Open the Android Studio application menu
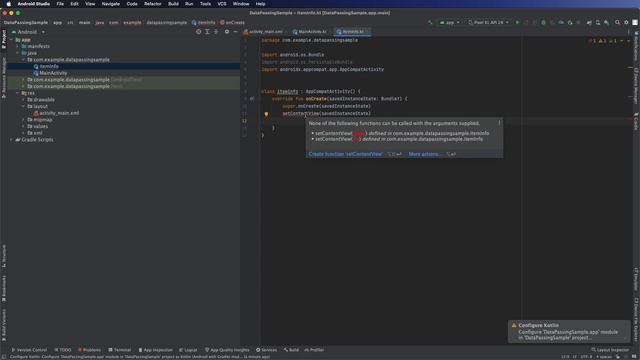Screen dimensions: 640x360 (33, 4)
